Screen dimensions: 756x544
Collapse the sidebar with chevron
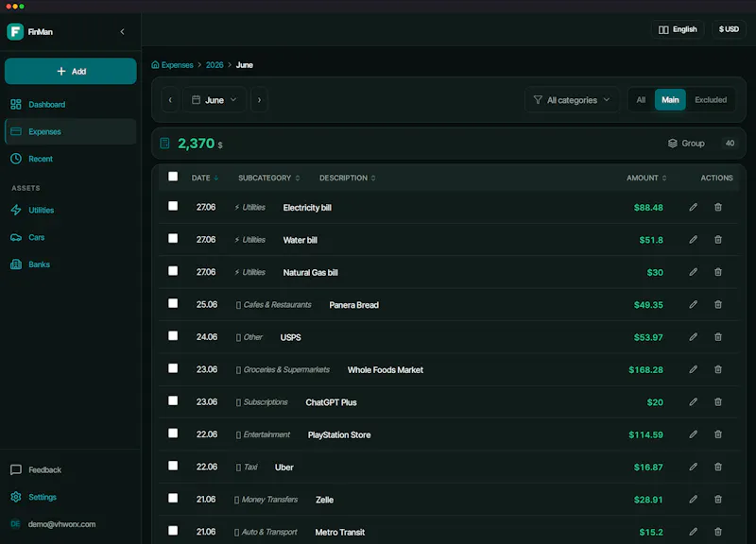pos(123,32)
